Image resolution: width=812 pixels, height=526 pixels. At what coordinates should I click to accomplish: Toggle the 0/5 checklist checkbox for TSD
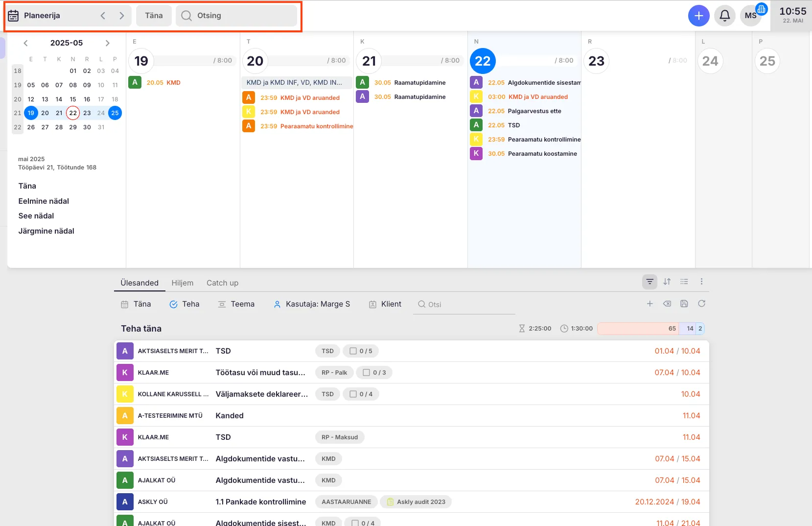(x=353, y=351)
